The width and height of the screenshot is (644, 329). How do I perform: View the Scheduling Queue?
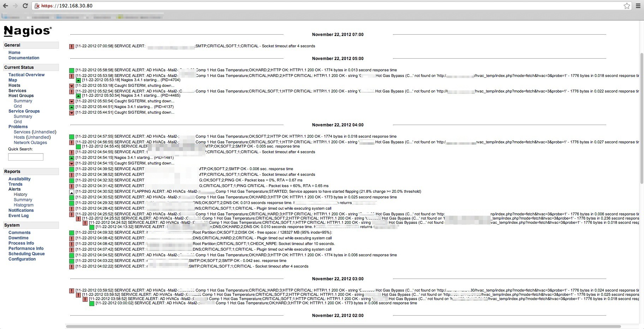[x=26, y=254]
